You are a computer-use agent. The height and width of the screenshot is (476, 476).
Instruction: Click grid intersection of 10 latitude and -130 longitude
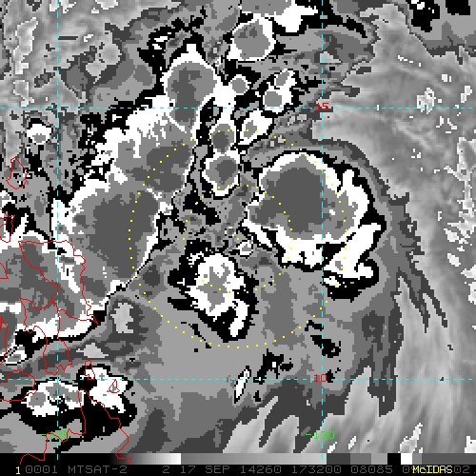click(323, 380)
